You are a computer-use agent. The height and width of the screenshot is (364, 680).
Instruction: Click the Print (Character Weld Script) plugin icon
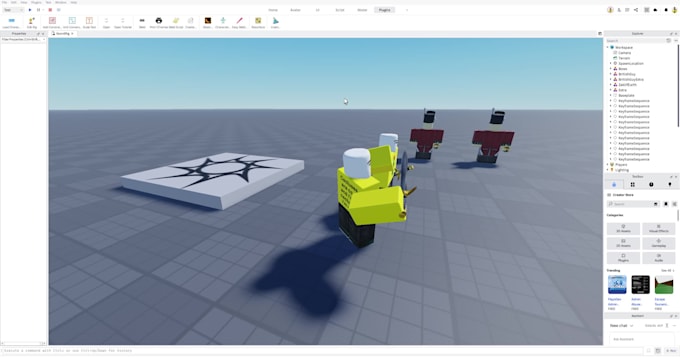click(x=159, y=22)
